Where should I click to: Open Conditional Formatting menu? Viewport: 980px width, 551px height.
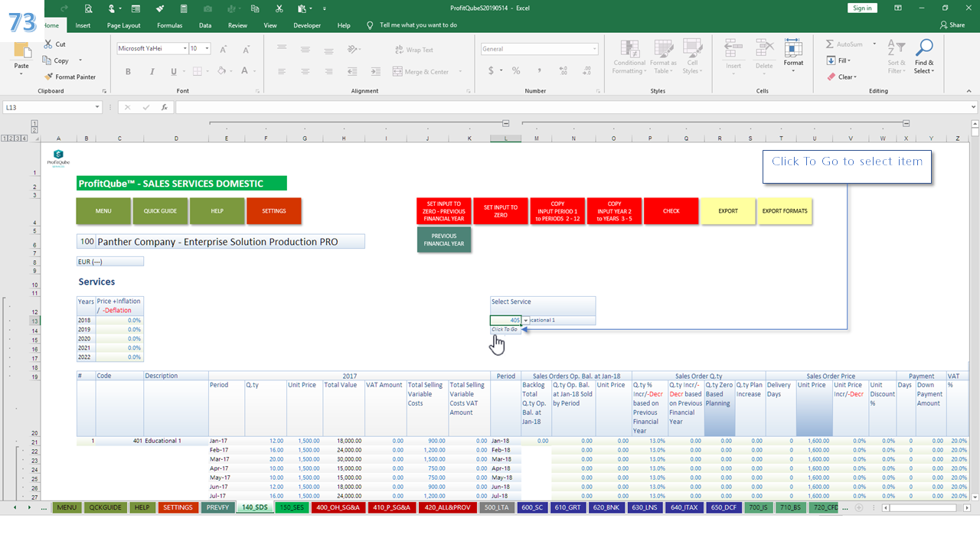pos(629,57)
